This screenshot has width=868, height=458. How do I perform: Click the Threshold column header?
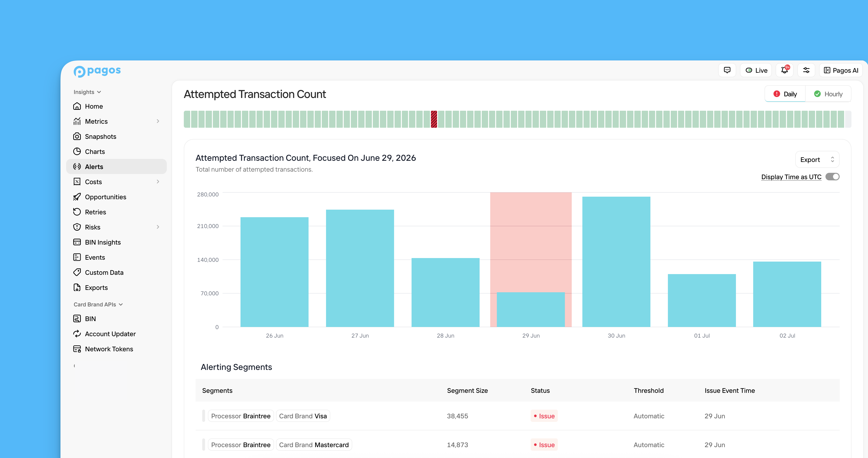click(x=649, y=391)
